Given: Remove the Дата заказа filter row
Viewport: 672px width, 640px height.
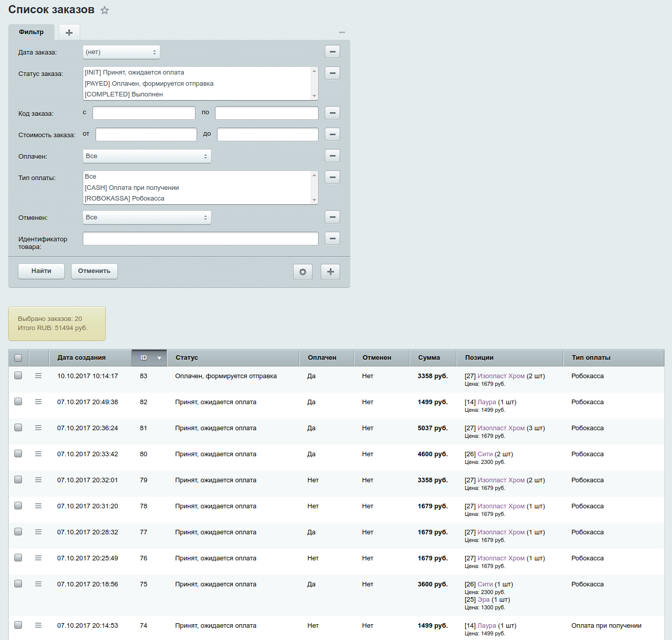Looking at the screenshot, I should click(x=332, y=52).
